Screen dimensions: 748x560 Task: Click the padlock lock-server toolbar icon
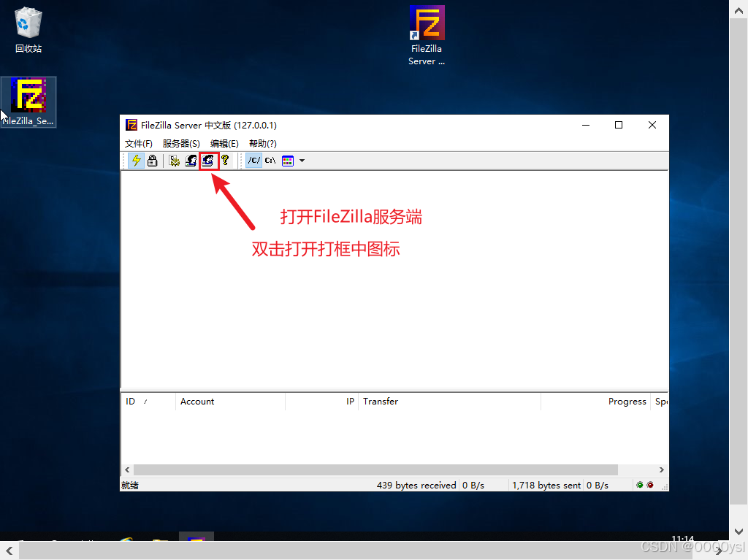(x=152, y=161)
